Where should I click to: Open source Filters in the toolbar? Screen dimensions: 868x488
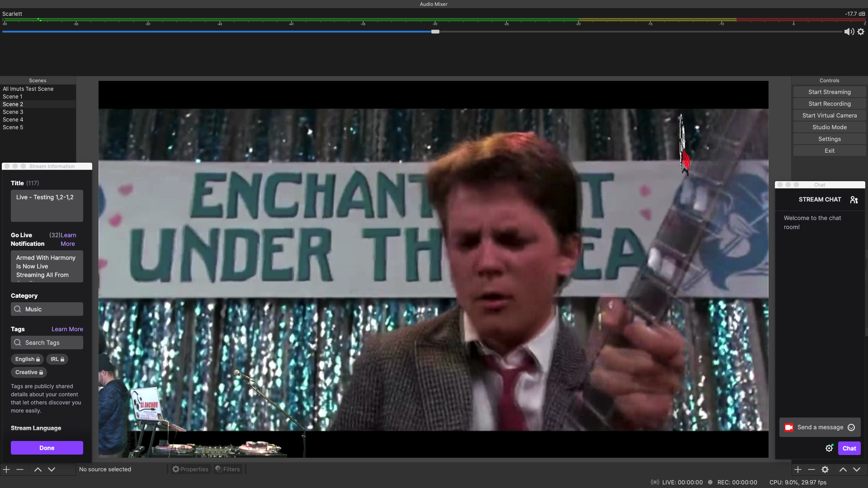pos(228,469)
